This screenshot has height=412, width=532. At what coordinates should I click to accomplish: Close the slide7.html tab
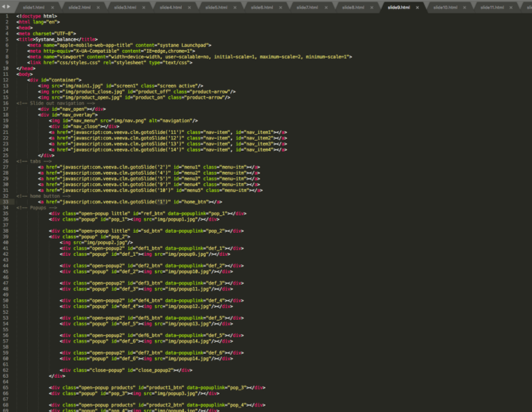[x=326, y=7]
